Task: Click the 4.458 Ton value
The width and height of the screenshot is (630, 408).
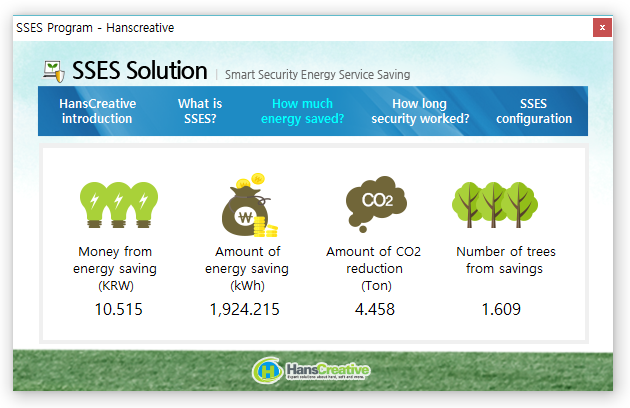Action: click(374, 310)
